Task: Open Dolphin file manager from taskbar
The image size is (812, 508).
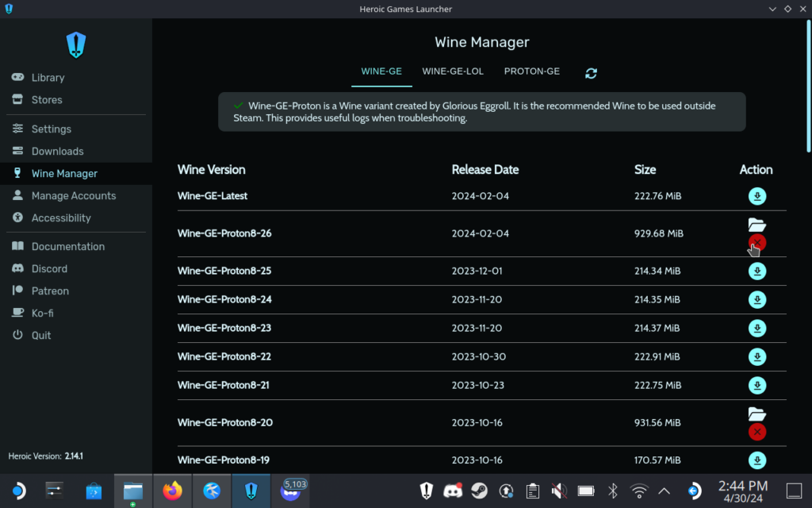Action: click(133, 491)
